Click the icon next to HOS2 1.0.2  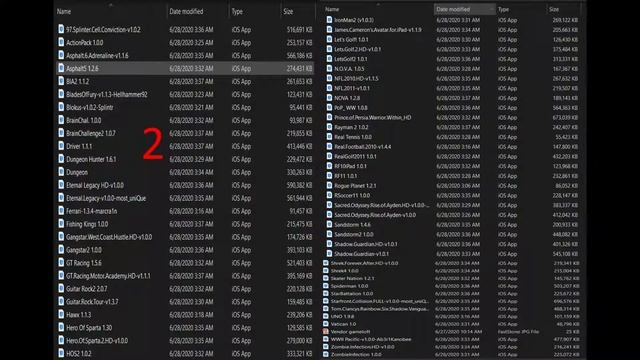click(x=61, y=353)
